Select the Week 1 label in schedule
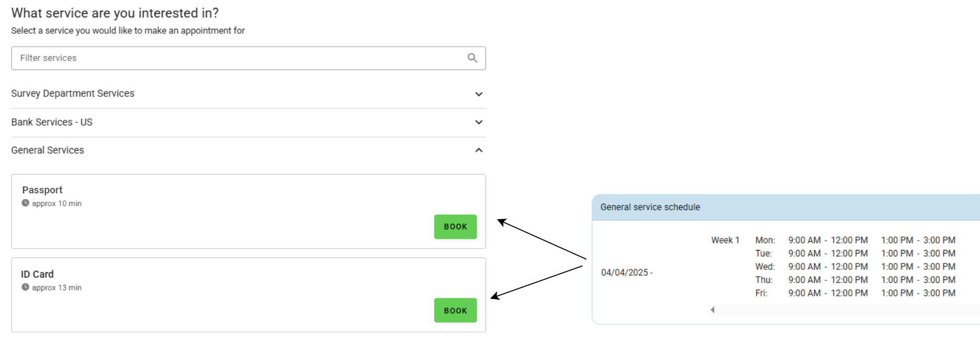The width and height of the screenshot is (980, 338). tap(725, 240)
